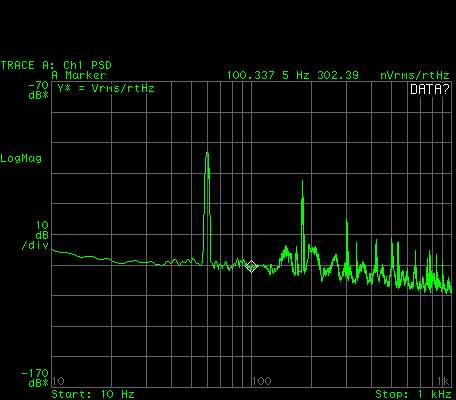Image resolution: width=456 pixels, height=400 pixels.
Task: Click the 'DATA?' indicator
Action: coord(430,89)
